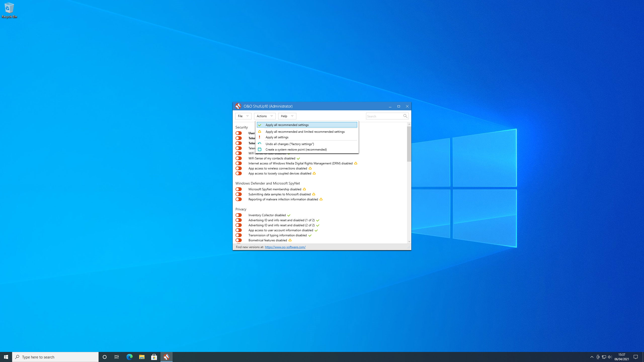Screen dimensions: 644x362
Task: Toggle Transmission of typing information disabled
Action: [x=238, y=235]
